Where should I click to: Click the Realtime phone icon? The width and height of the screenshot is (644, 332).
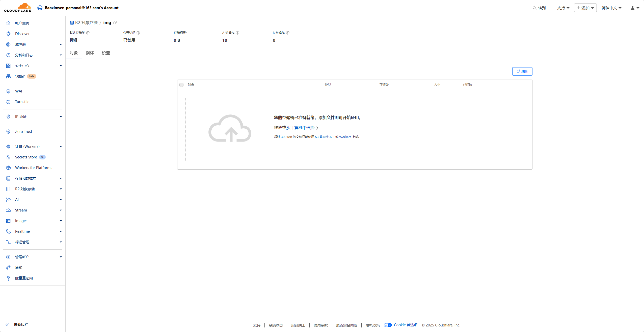point(8,231)
